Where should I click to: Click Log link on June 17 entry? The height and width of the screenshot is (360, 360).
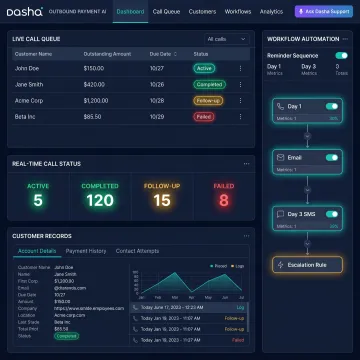coord(240,307)
